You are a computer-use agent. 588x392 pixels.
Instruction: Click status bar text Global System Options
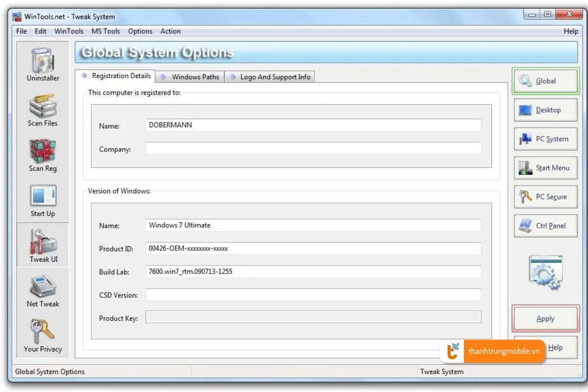(x=50, y=371)
